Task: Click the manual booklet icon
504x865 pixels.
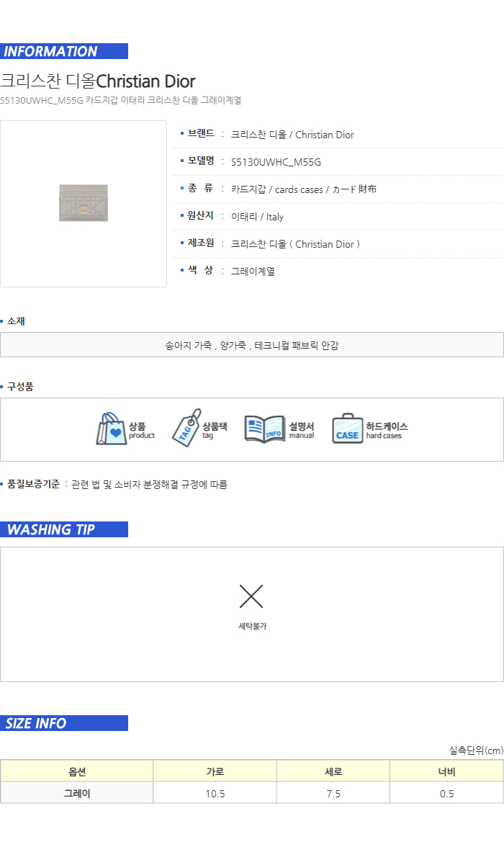Action: coord(265,429)
